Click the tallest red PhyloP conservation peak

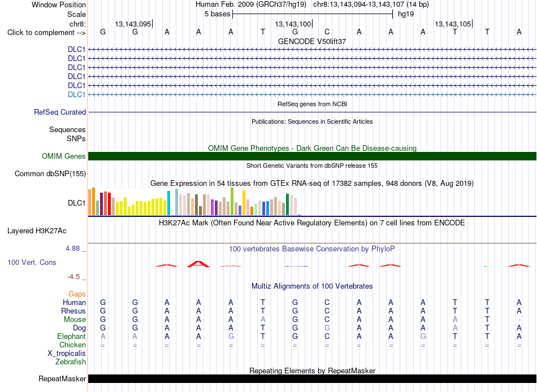198,264
